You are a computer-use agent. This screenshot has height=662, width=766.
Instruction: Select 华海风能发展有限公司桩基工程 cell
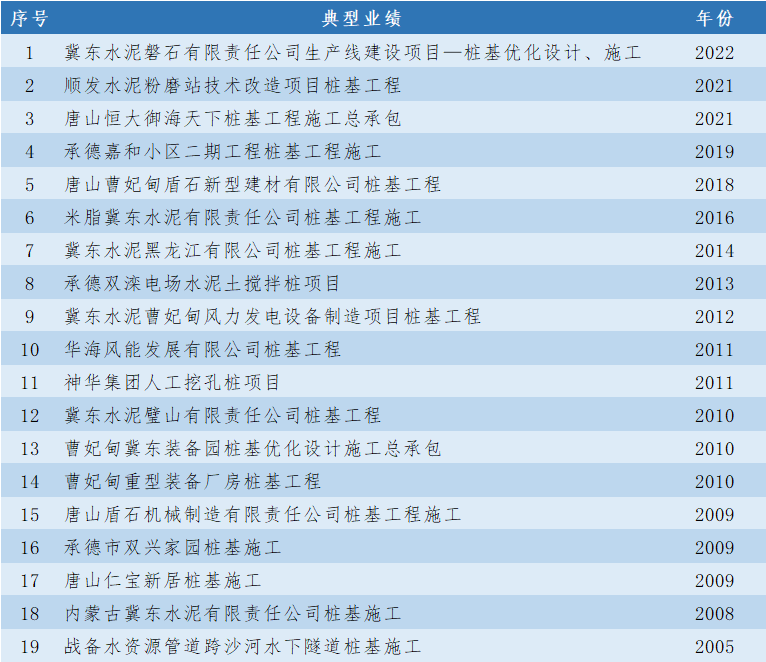tap(202, 350)
